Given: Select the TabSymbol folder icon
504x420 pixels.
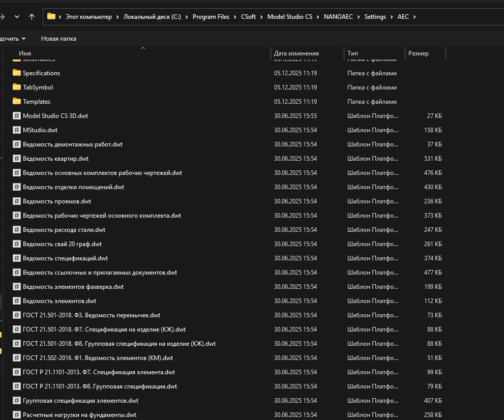Looking at the screenshot, I should click(x=16, y=87).
